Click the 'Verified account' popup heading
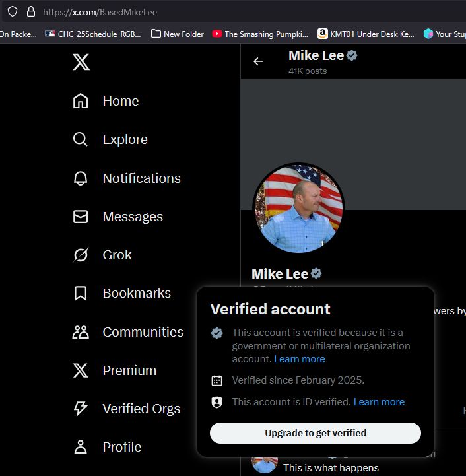The image size is (466, 476). coord(270,309)
